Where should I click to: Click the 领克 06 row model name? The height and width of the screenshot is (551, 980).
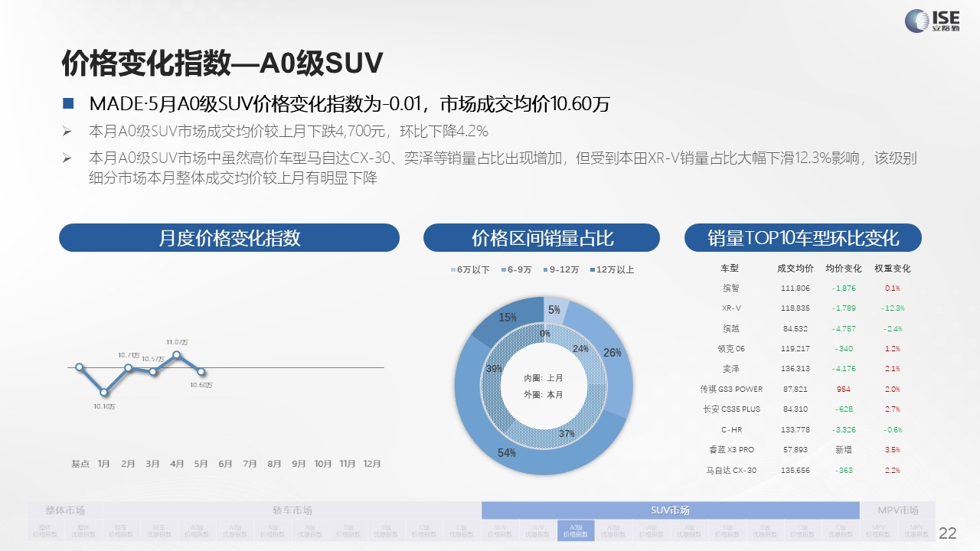tap(730, 348)
